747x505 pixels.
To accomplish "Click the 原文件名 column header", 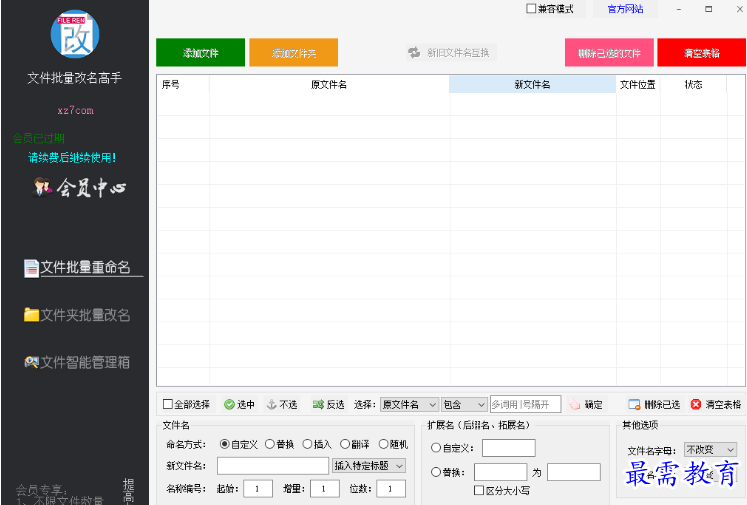I will pos(329,85).
